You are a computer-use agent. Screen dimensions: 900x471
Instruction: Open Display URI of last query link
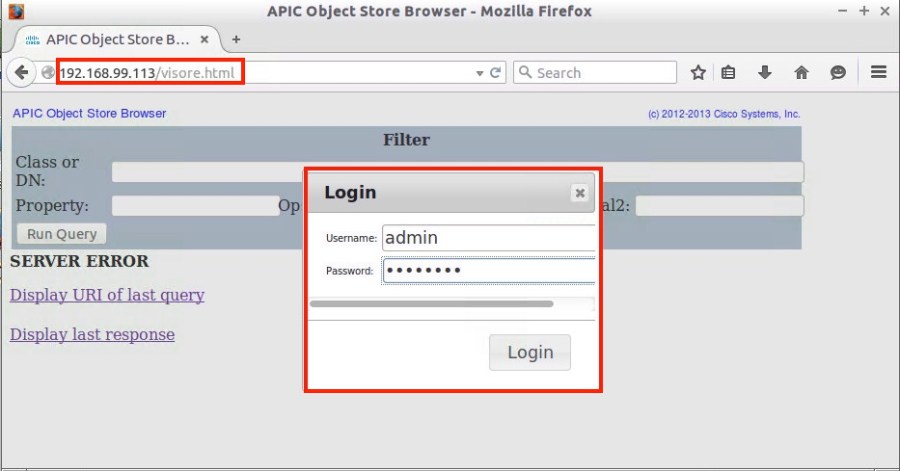[x=107, y=295]
